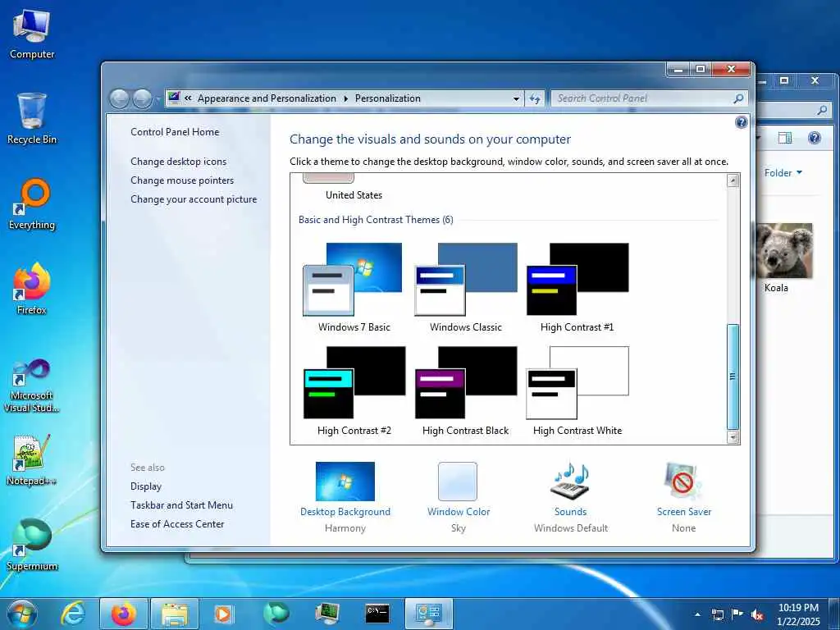Expand the address bar history dropdown arrow
The width and height of the screenshot is (840, 630).
[516, 98]
